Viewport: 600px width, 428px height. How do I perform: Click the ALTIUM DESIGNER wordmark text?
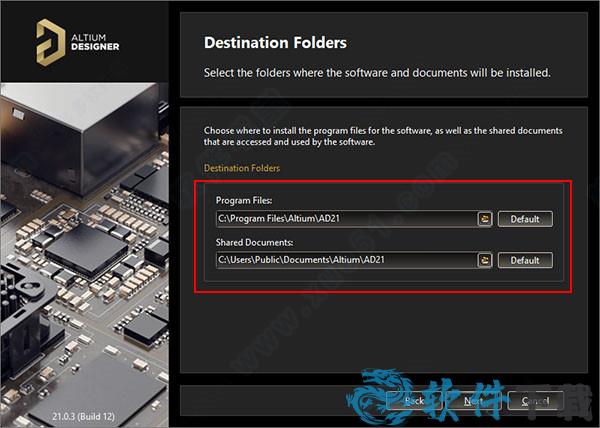[x=95, y=42]
